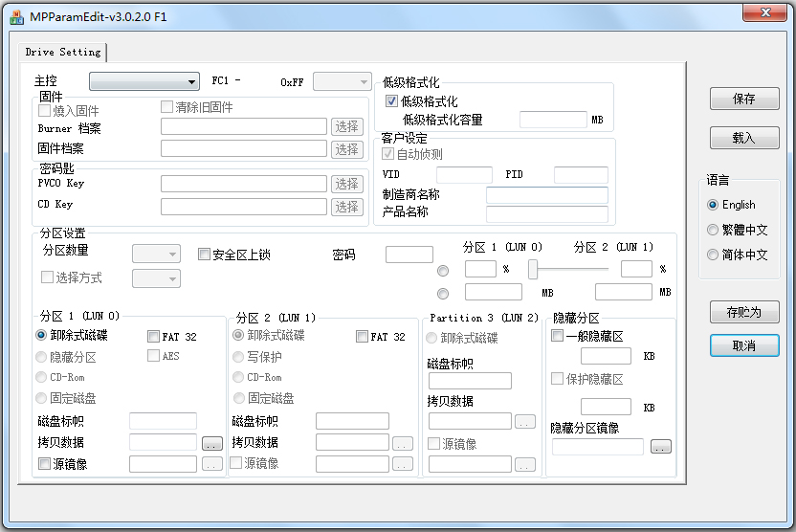796x532 pixels.
Task: Click 选择 button for PVCO Key
Action: (x=347, y=184)
